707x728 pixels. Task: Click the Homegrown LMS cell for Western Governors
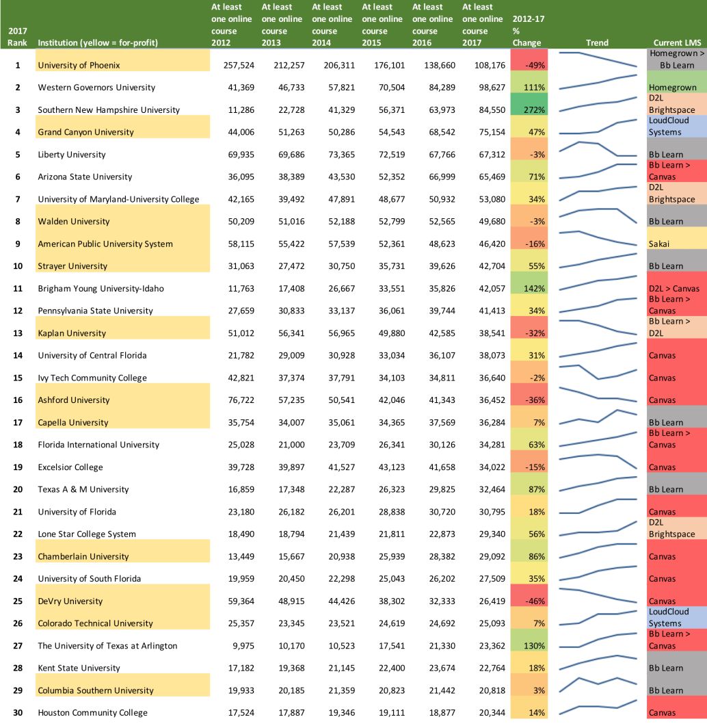677,82
